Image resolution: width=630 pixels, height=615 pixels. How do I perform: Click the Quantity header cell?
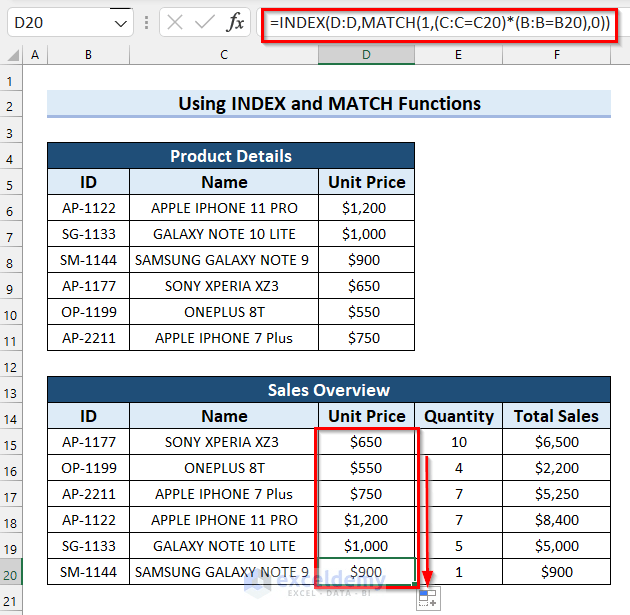(458, 416)
